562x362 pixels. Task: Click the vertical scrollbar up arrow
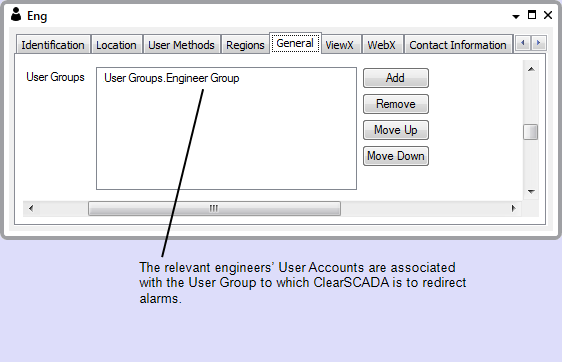click(531, 69)
